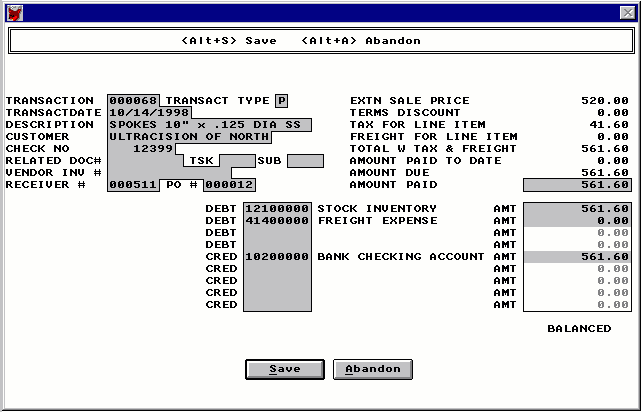Click the AMOUNT DUE value 561.60

(605, 172)
